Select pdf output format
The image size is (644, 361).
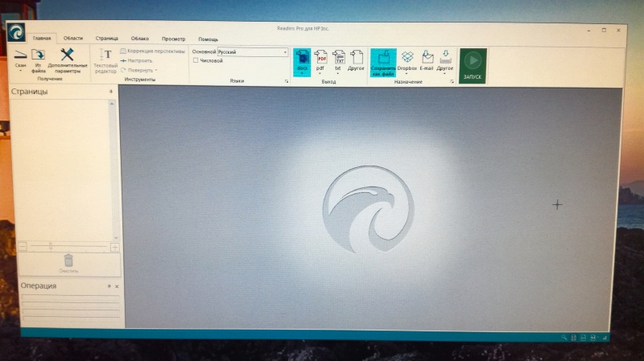[x=320, y=59]
